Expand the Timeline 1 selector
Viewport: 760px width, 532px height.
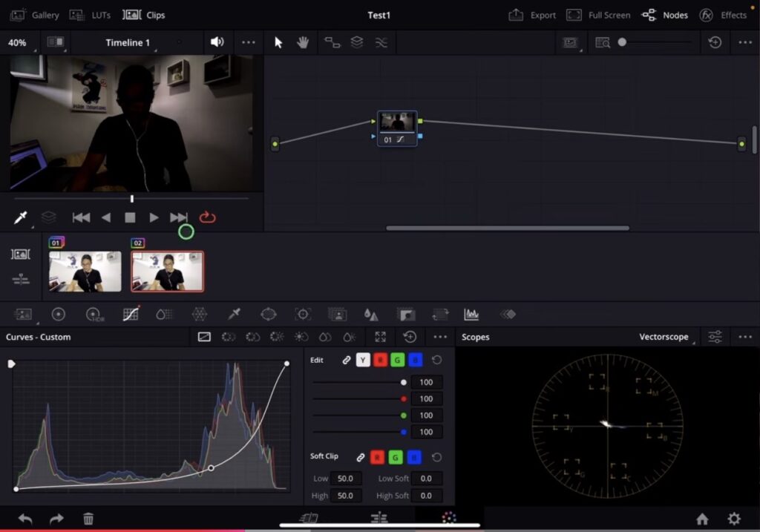point(128,42)
